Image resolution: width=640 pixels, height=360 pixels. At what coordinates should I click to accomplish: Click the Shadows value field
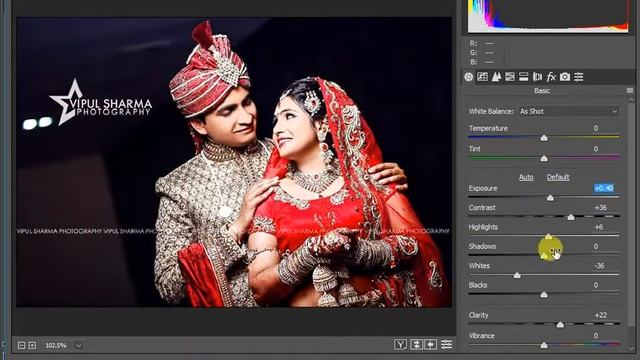(596, 246)
